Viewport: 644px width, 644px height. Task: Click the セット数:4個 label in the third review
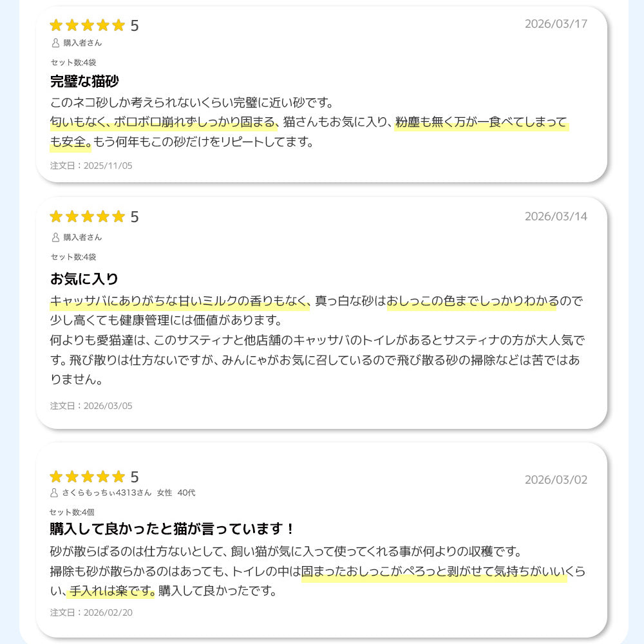click(72, 512)
